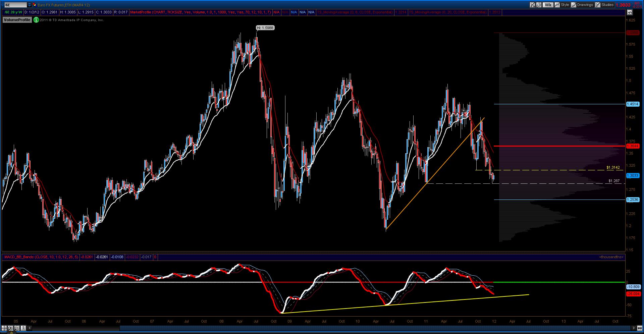Open the symbol selector dropdown arrow
This screenshot has height=334, width=644.
tap(30, 5)
